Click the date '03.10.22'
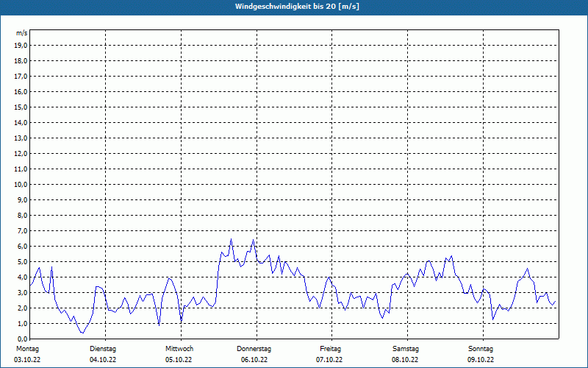Viewport: 588px width, 368px height. coord(27,360)
